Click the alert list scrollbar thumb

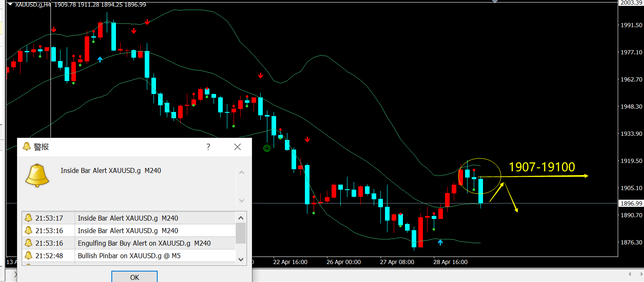241,233
